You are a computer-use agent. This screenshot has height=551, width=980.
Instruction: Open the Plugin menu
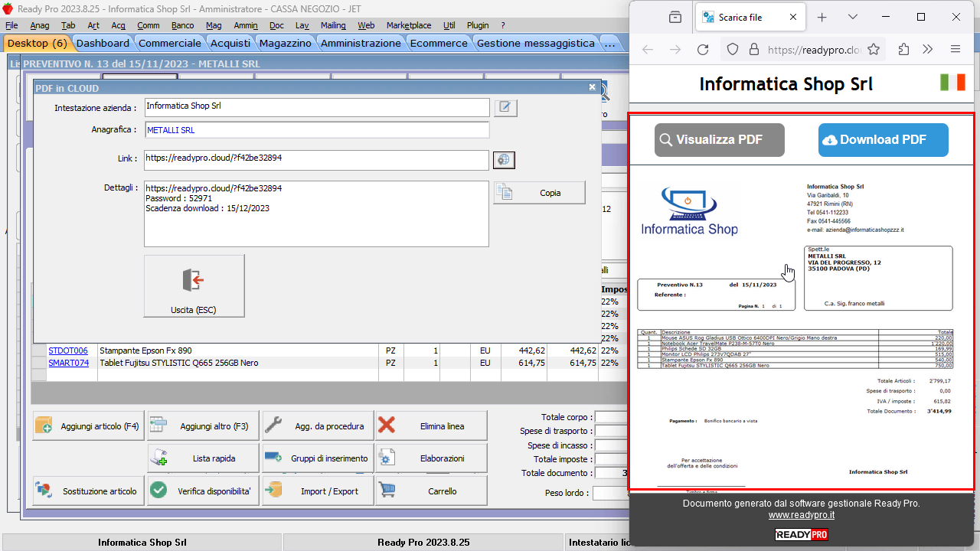point(478,25)
